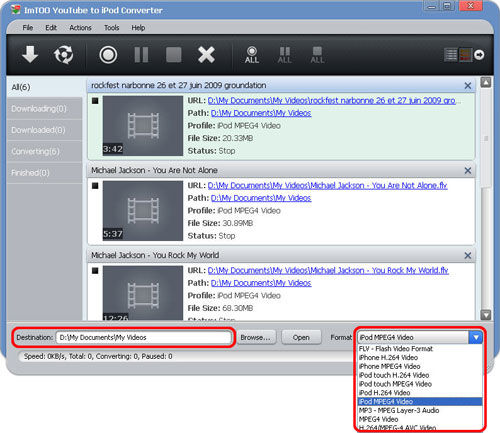Click the convert circular arrows icon
The height and width of the screenshot is (433, 500).
(x=63, y=55)
